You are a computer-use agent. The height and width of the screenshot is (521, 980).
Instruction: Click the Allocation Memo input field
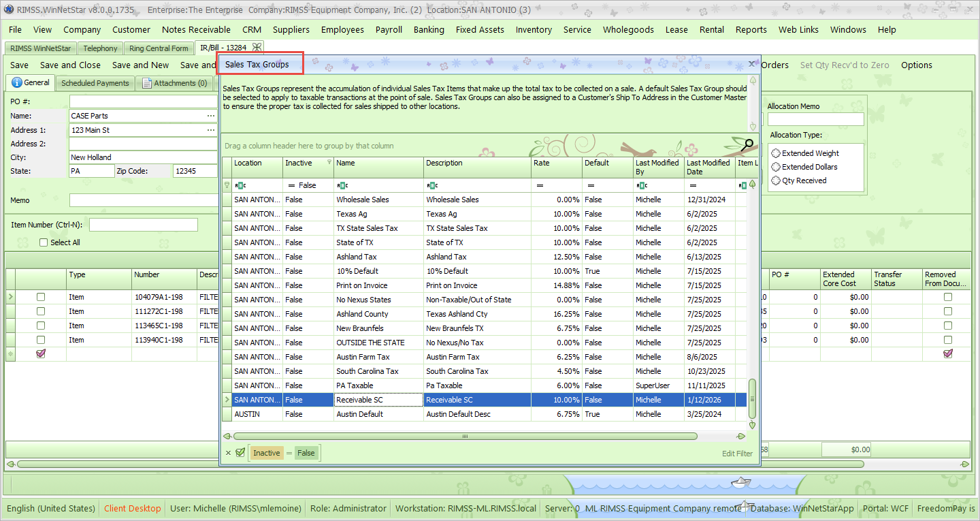815,119
